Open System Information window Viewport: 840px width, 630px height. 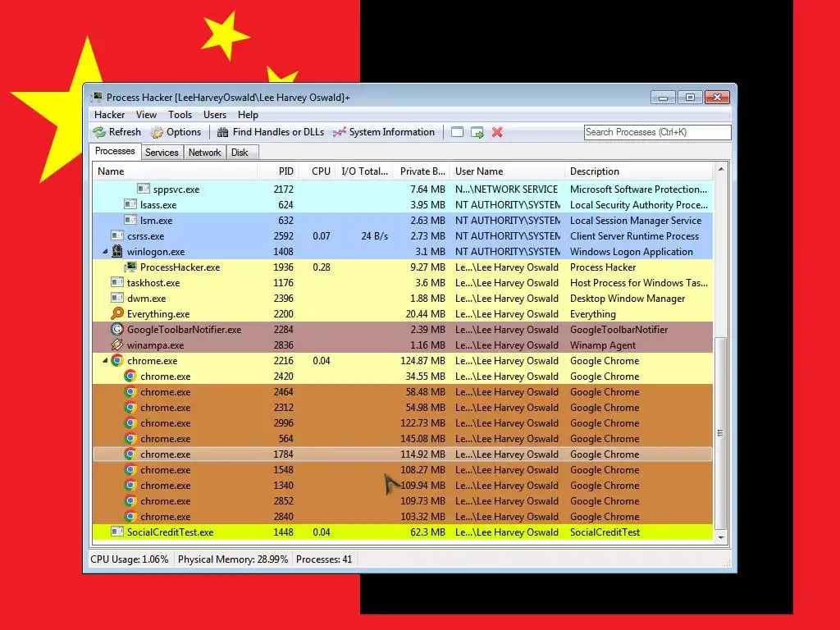(384, 132)
